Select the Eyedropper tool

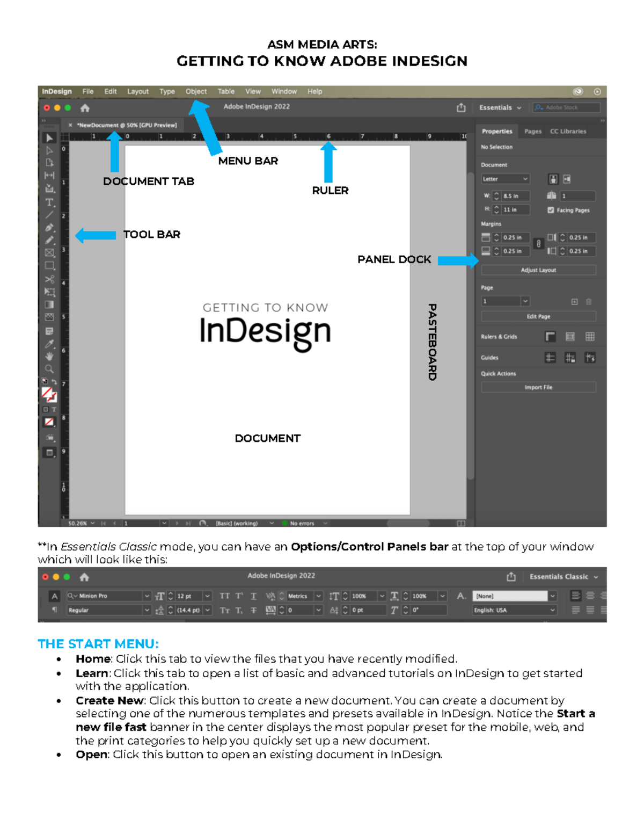tap(49, 344)
